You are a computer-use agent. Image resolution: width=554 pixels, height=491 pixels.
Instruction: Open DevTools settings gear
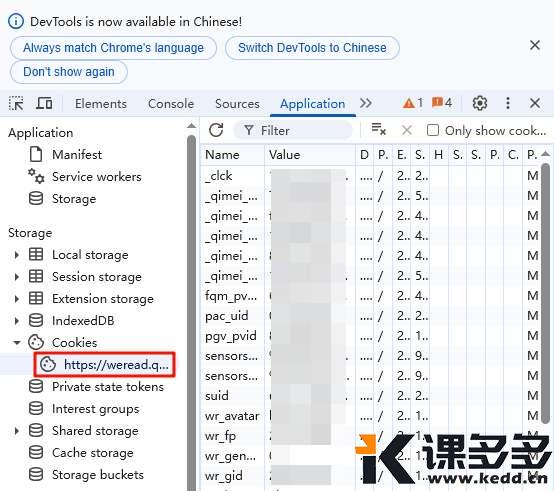tap(480, 103)
